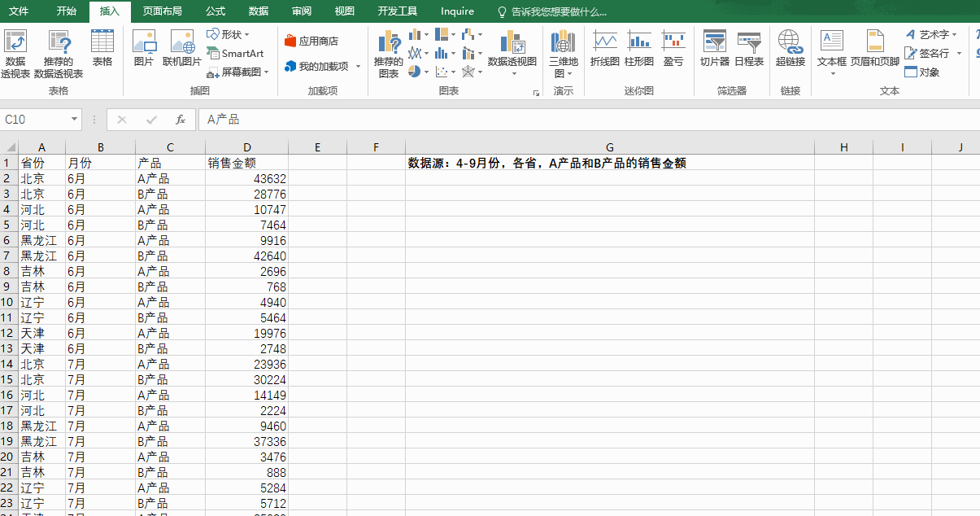Switch to the Data (数据) tab
This screenshot has width=980, height=516.
click(x=259, y=11)
